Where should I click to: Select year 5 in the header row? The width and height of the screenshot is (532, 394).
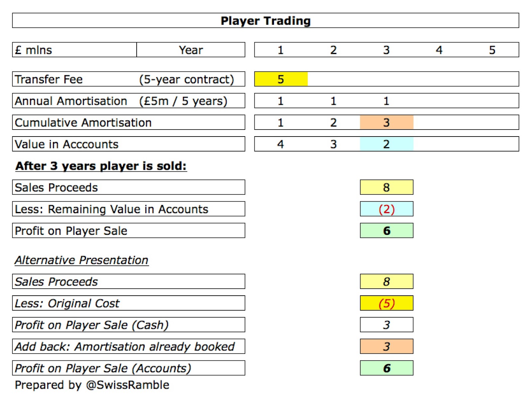pos(492,50)
